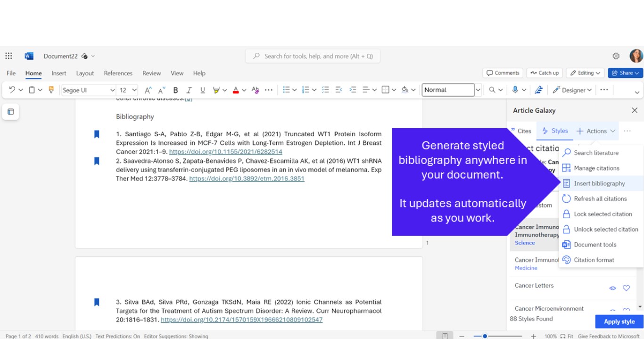Switch to the Cites tab in Article Galaxy
The height and width of the screenshot is (362, 644).
(x=521, y=131)
